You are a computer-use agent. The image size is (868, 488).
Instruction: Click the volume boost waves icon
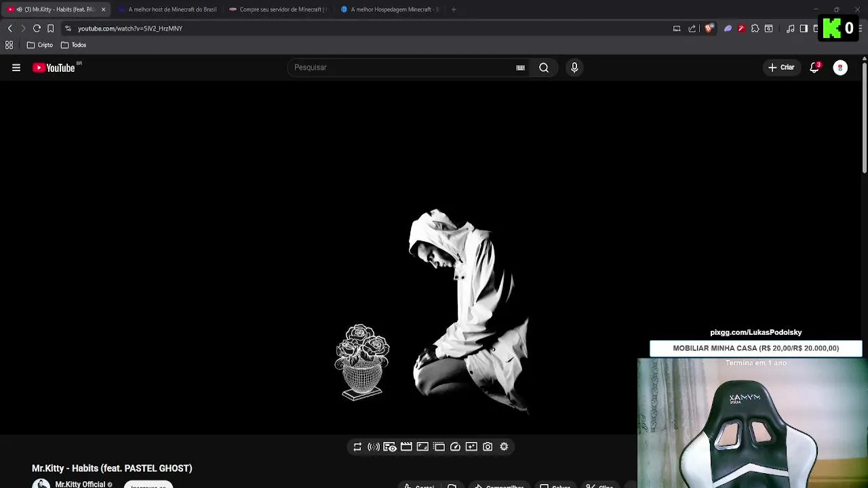(374, 447)
